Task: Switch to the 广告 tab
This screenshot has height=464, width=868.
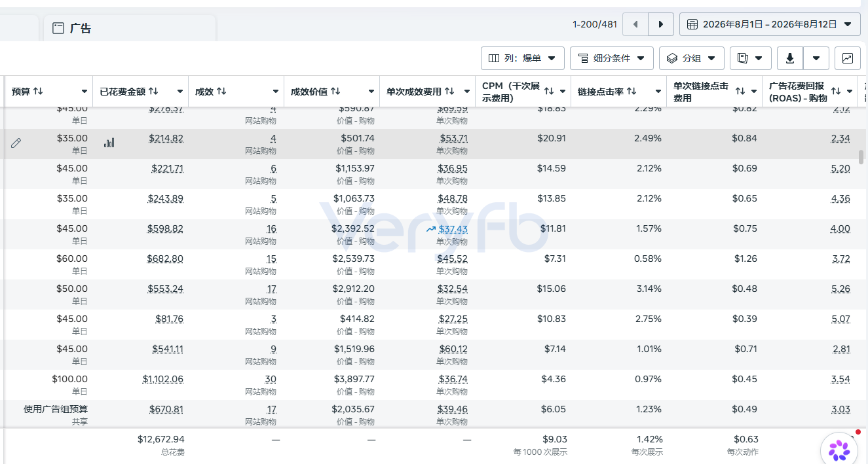Action: point(130,28)
